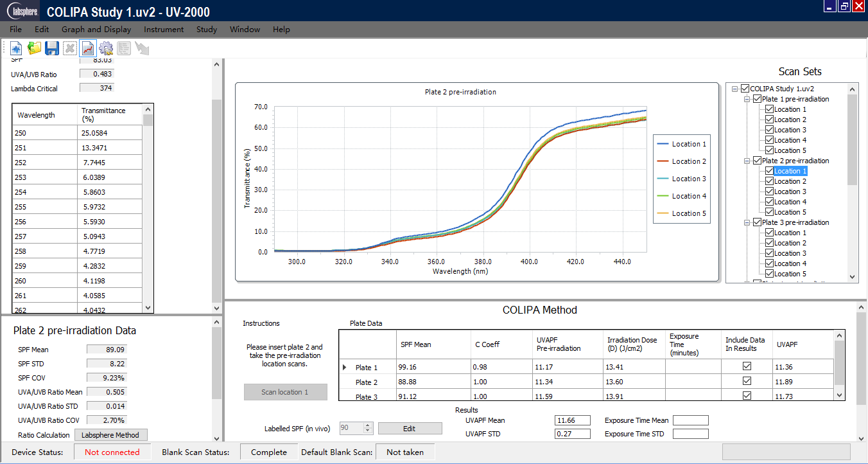Open the Graph and Display menu
This screenshot has width=868, height=464.
tap(96, 30)
